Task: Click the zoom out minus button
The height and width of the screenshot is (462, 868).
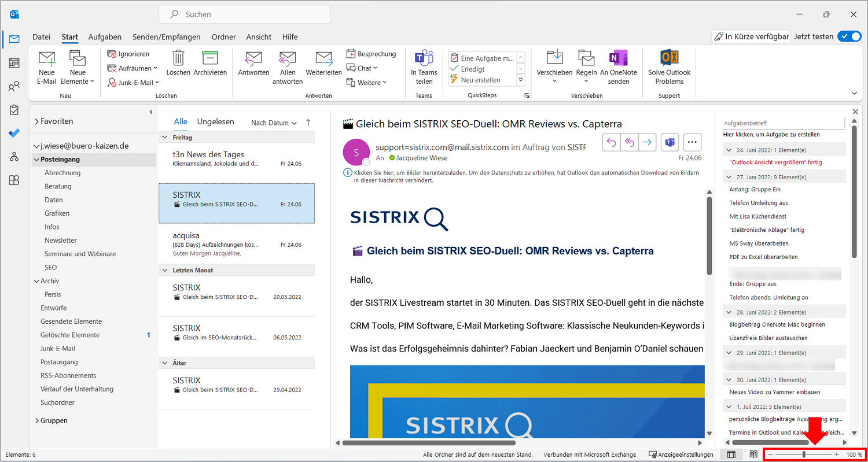Action: (x=771, y=454)
